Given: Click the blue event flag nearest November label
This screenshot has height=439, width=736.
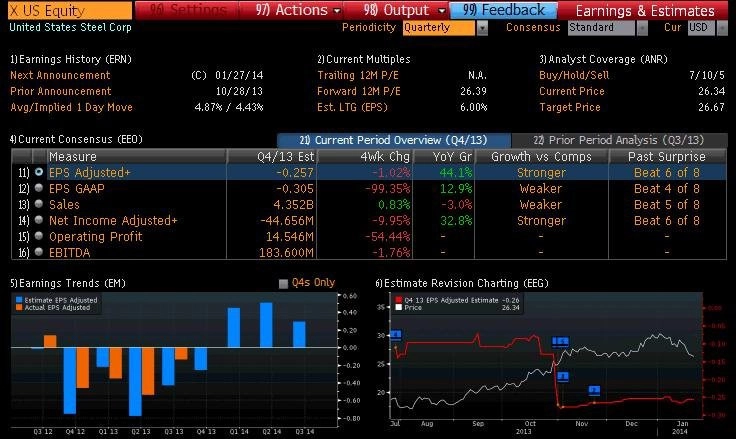Looking at the screenshot, I should tap(594, 390).
